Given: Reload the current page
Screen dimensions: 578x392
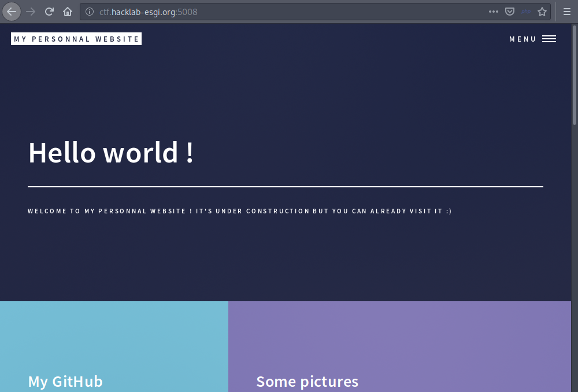Looking at the screenshot, I should [50, 12].
